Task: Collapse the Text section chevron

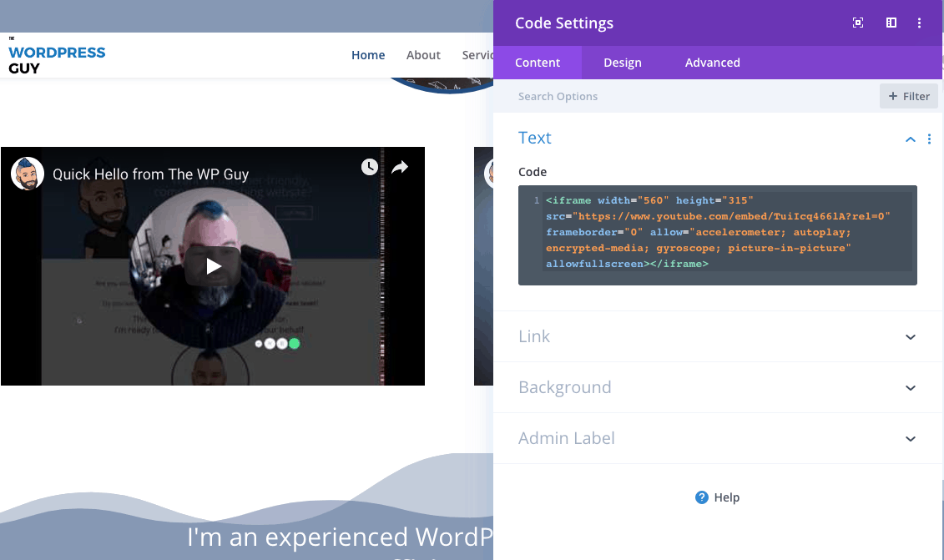Action: (x=911, y=139)
